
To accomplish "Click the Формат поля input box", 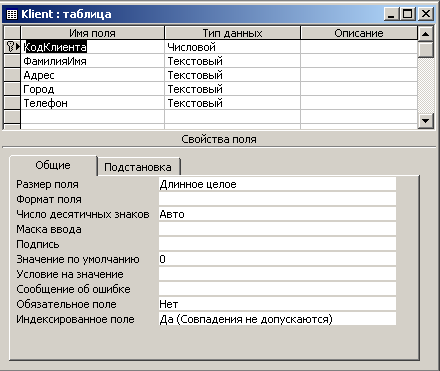I will (277, 199).
